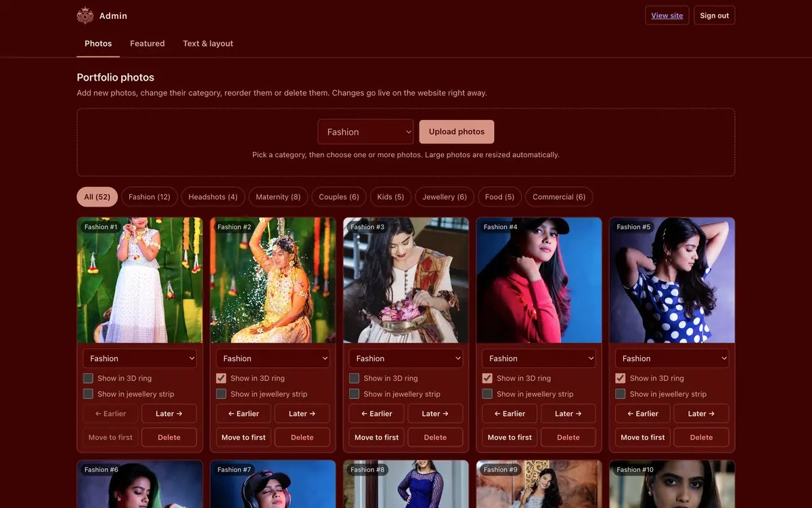The width and height of the screenshot is (812, 508).
Task: Open Fashion #5 photo thumbnail
Action: 672,280
